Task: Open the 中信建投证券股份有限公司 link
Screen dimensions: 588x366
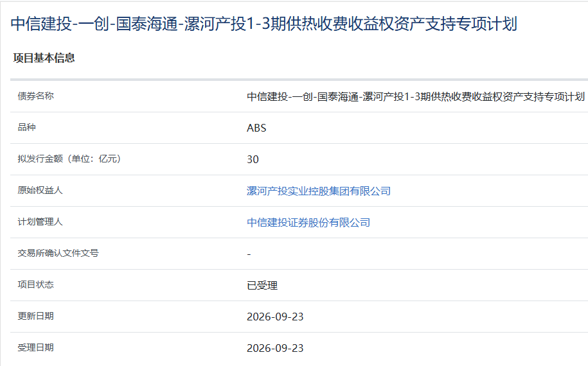Action: [x=308, y=223]
